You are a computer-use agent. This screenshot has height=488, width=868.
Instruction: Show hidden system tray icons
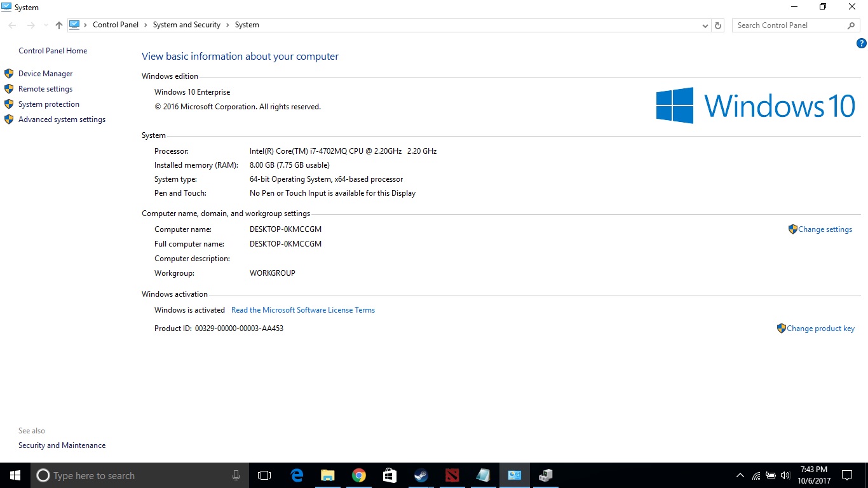click(x=740, y=475)
